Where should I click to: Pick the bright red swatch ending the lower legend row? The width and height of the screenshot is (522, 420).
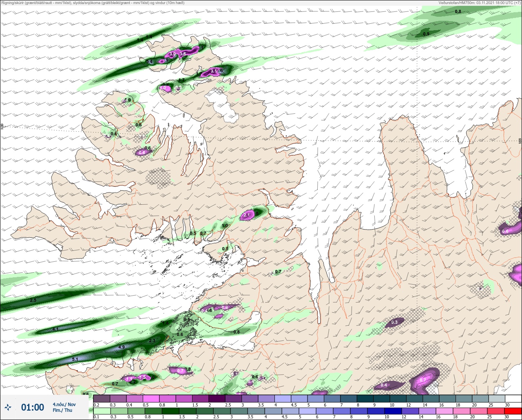click(x=513, y=411)
